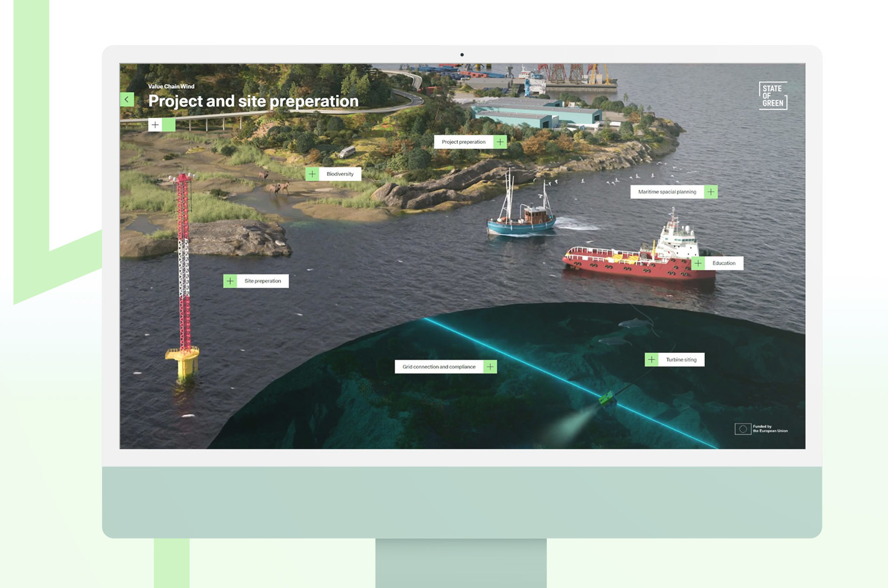
Task: Click the State of Green logo
Action: coord(774,94)
